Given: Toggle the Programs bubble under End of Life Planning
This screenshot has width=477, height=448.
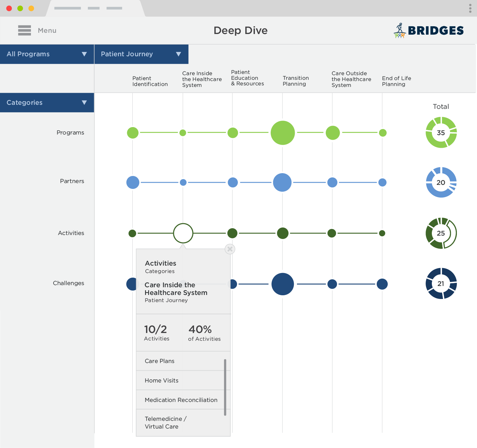Looking at the screenshot, I should 383,132.
